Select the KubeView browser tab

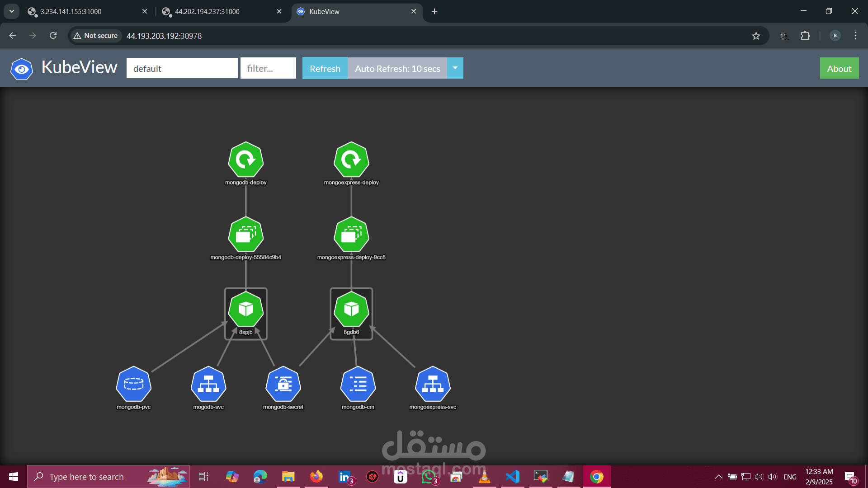click(x=357, y=12)
